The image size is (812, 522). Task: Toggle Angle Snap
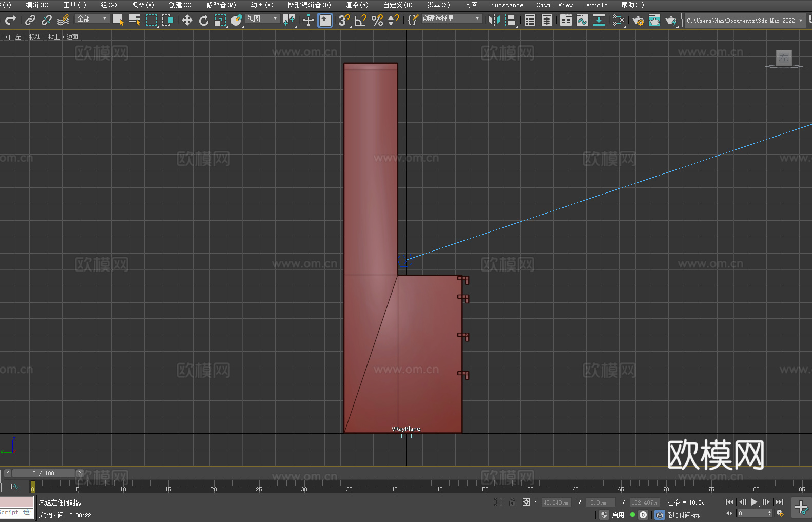361,20
